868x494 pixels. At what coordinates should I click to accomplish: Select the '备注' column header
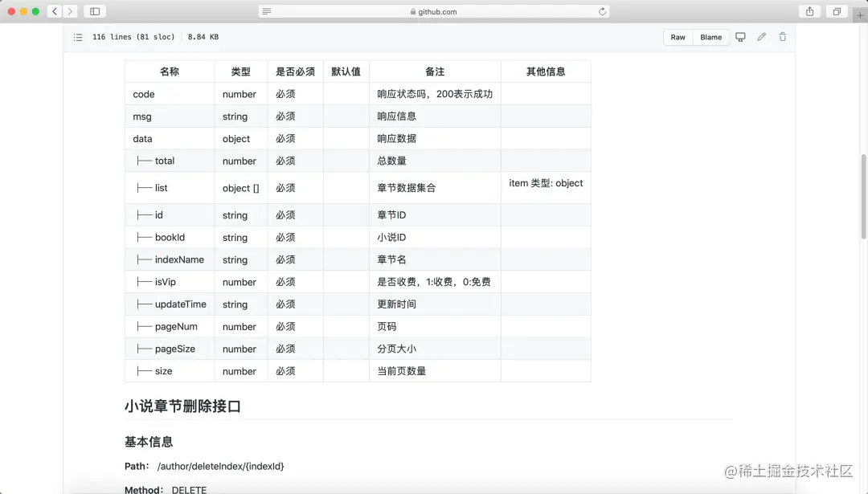click(435, 71)
